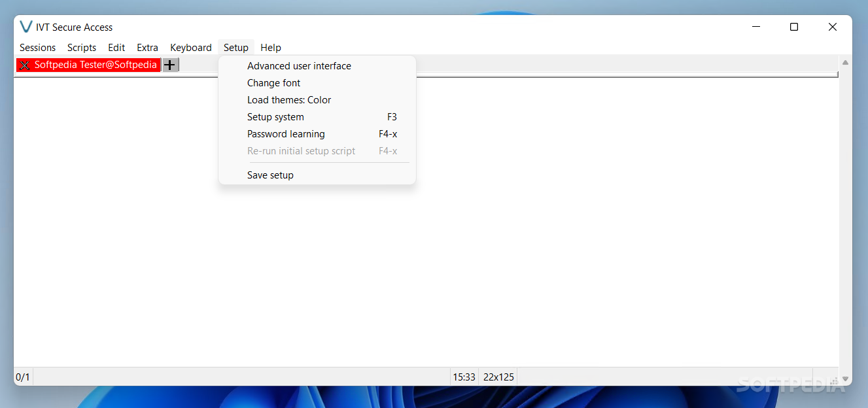The height and width of the screenshot is (408, 868).
Task: Open the Scripts menu
Action: (82, 48)
